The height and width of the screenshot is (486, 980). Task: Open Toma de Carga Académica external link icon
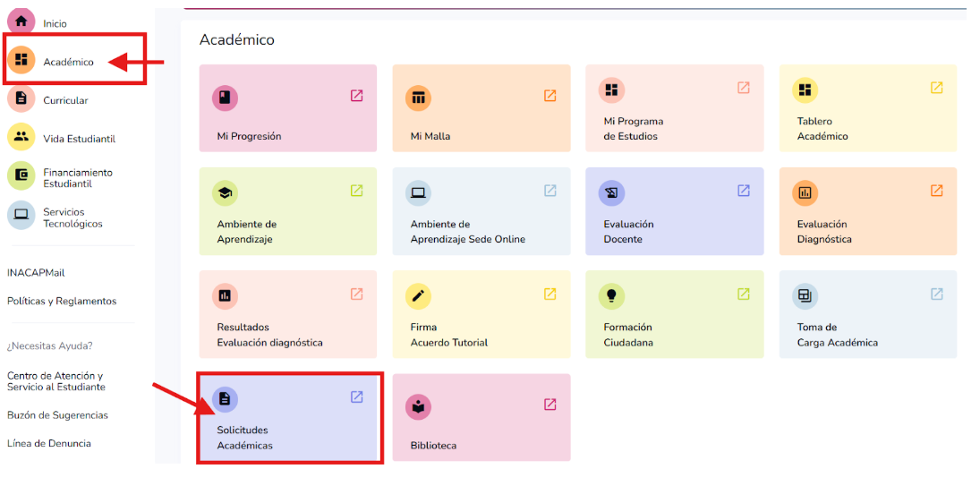[936, 294]
